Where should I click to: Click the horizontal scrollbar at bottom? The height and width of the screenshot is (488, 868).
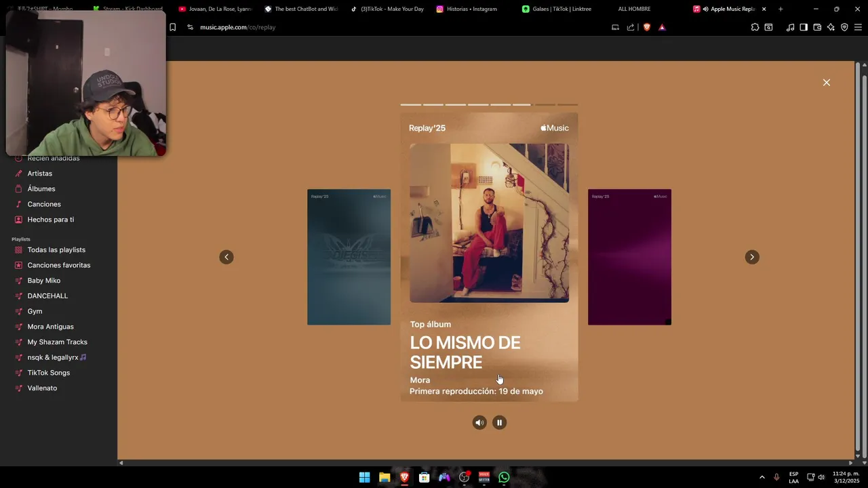pyautogui.click(x=486, y=463)
